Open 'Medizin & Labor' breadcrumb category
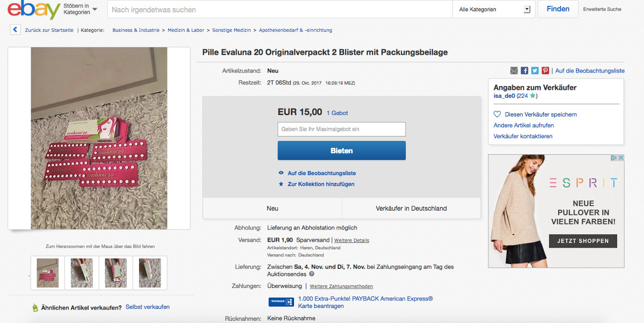Image resolution: width=644 pixels, height=323 pixels. point(186,30)
